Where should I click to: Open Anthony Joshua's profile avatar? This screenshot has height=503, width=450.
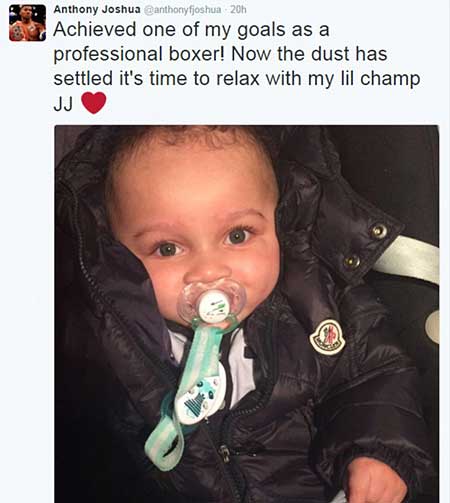click(x=27, y=23)
